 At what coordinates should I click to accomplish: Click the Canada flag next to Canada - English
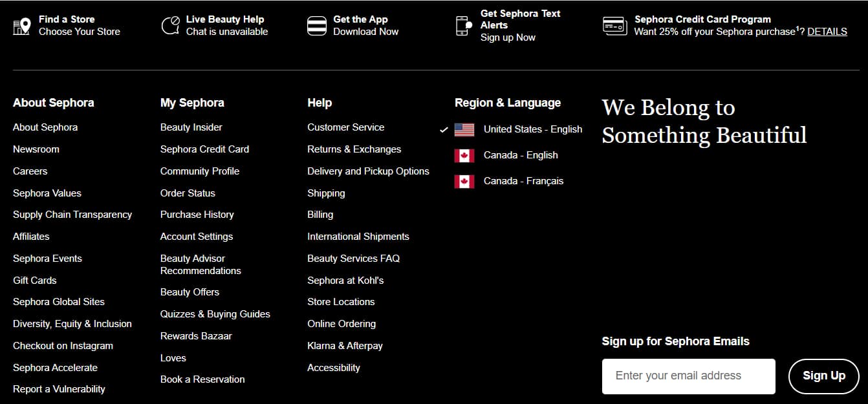464,154
